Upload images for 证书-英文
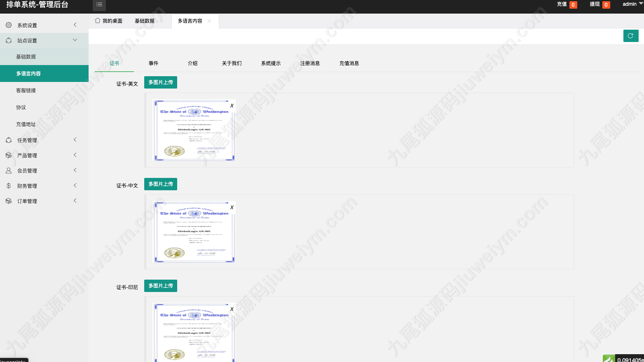The image size is (644, 362). point(161,82)
